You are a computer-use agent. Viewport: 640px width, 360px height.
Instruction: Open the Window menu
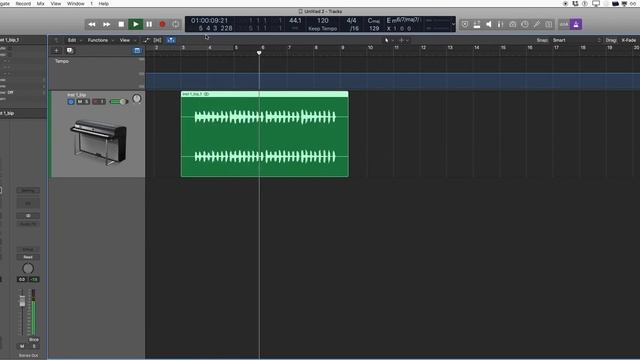[x=76, y=3]
